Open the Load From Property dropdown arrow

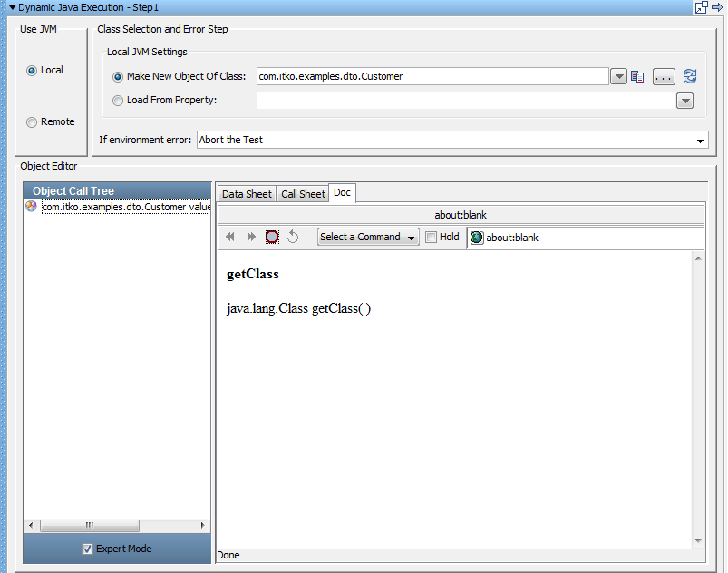point(684,101)
